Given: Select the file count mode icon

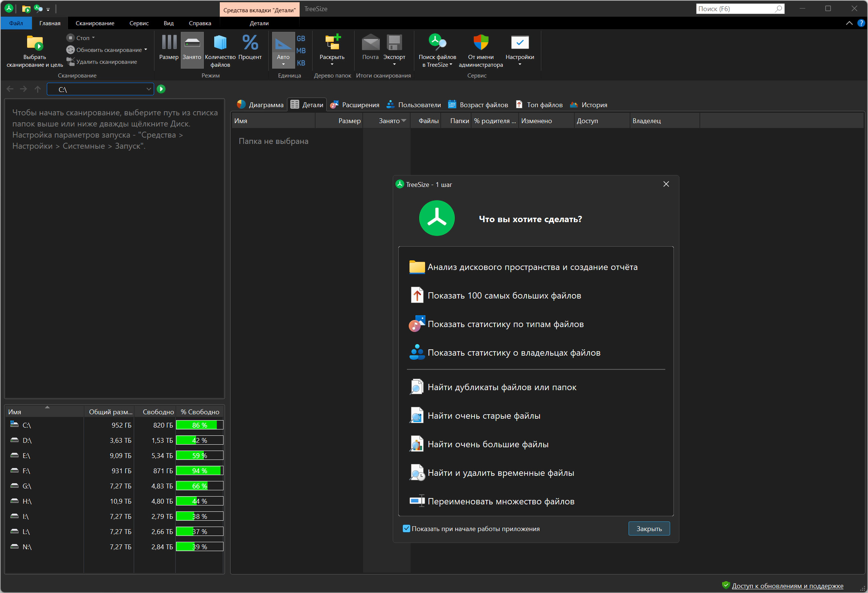Looking at the screenshot, I should click(220, 43).
